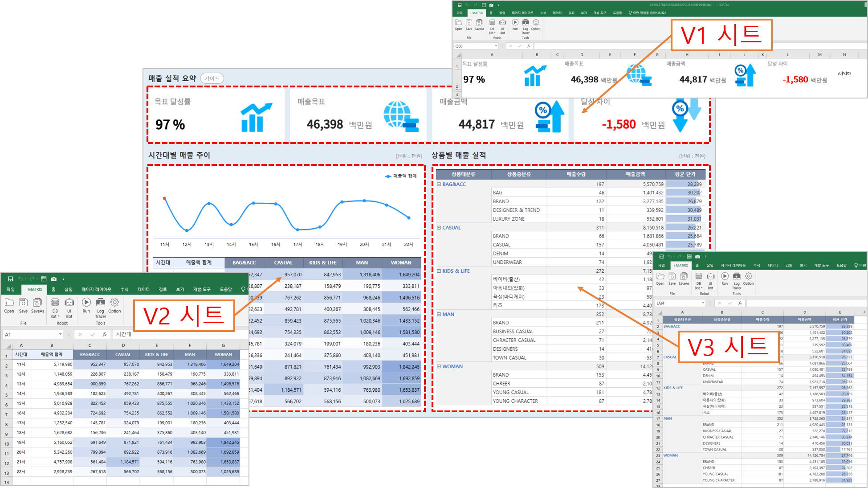
Task: Click the red 11시 data point on chart
Action: 164,198
